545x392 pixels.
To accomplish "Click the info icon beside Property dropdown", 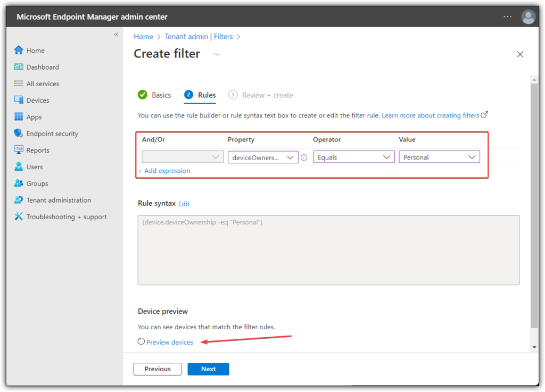I will pyautogui.click(x=304, y=157).
